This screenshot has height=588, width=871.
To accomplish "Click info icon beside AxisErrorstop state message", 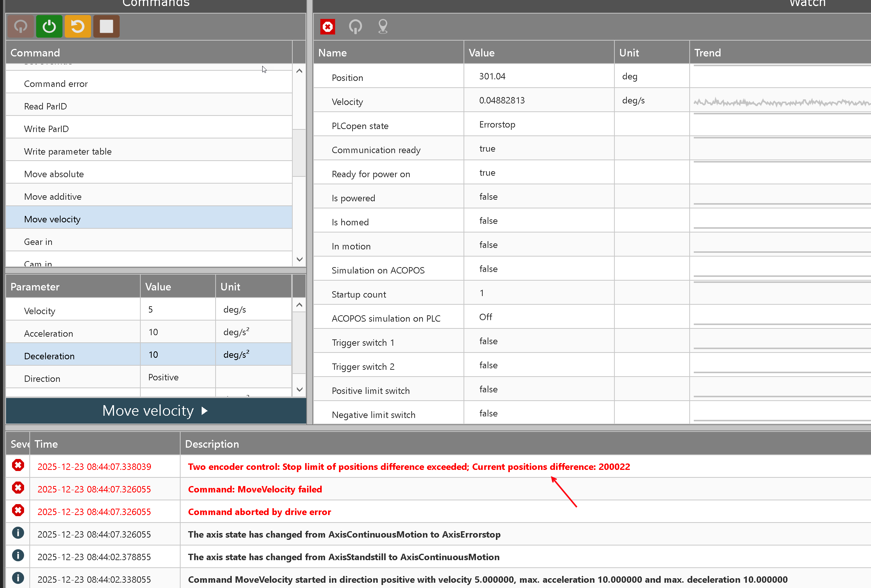I will (x=18, y=533).
